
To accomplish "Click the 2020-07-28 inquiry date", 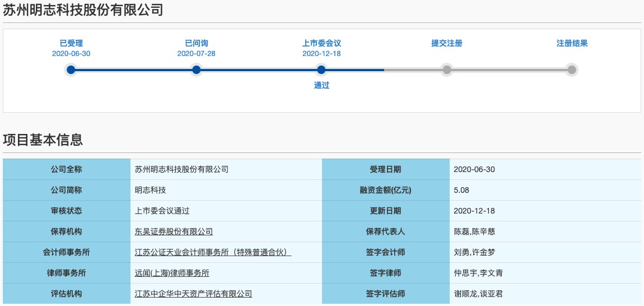I will (197, 53).
